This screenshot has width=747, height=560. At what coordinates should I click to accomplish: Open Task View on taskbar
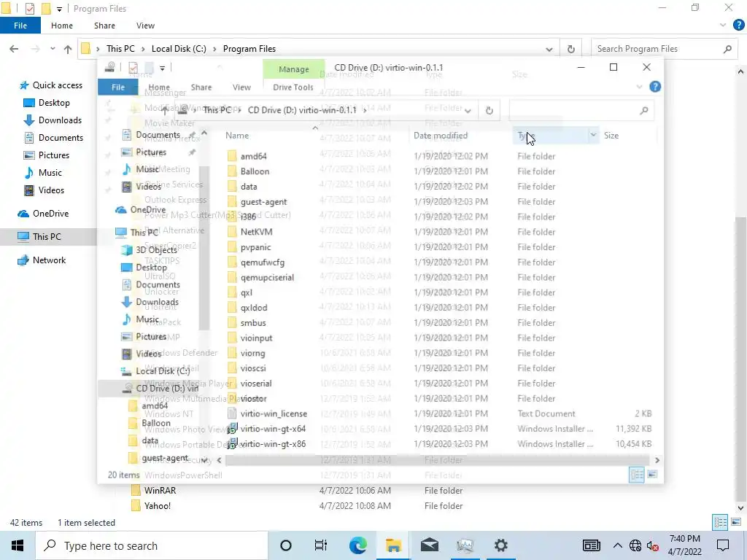click(321, 545)
